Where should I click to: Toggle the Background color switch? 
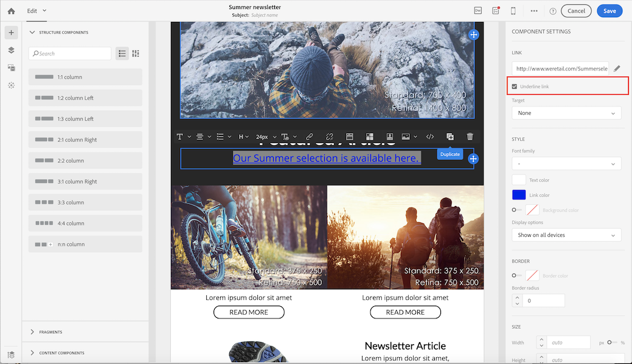(x=516, y=210)
